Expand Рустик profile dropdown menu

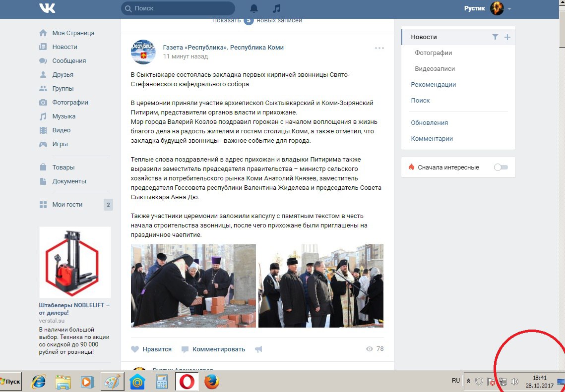pos(509,9)
